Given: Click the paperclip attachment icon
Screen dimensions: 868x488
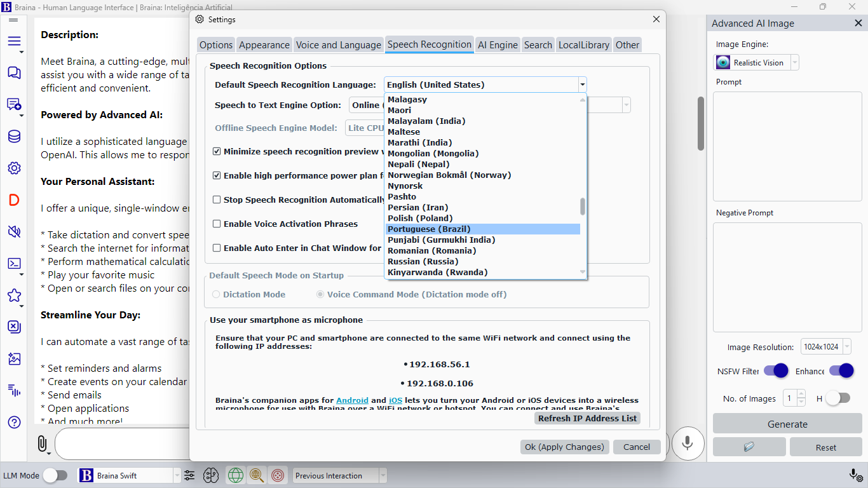Looking at the screenshot, I should (x=42, y=444).
